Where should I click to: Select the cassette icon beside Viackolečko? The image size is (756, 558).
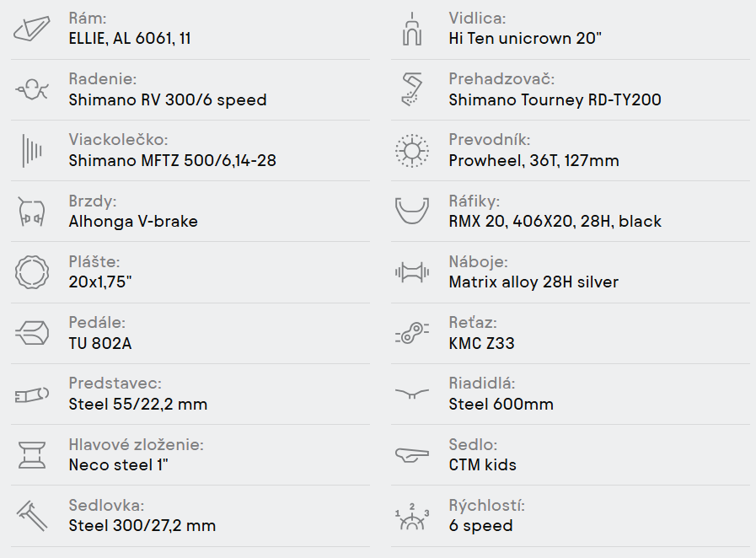coord(32,151)
